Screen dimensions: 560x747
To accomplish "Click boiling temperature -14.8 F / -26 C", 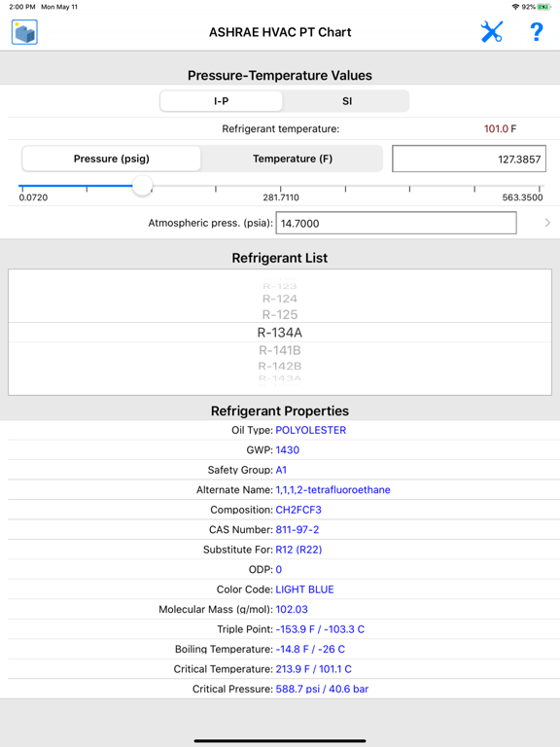I will coord(310,650).
